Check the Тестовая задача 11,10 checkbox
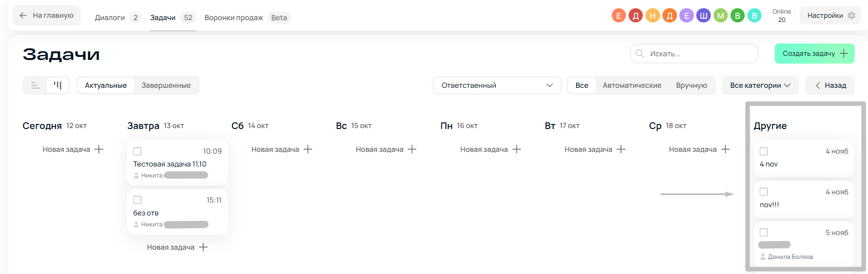This screenshot has height=274, width=868. coord(138,151)
